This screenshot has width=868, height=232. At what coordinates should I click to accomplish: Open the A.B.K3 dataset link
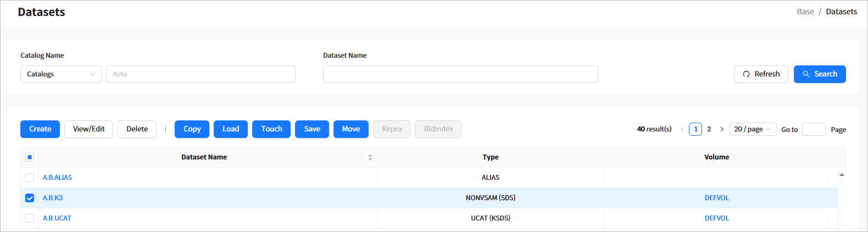point(53,198)
